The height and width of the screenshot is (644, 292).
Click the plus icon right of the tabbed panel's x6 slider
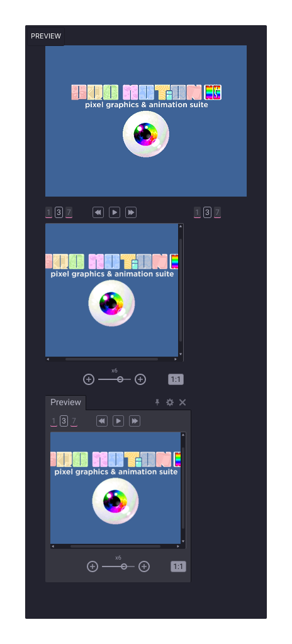click(x=144, y=566)
